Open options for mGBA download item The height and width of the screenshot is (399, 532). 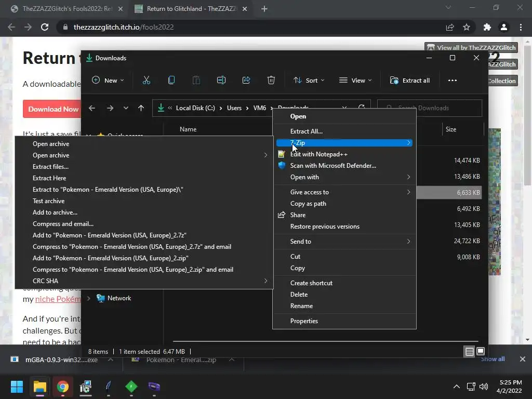tap(110, 360)
